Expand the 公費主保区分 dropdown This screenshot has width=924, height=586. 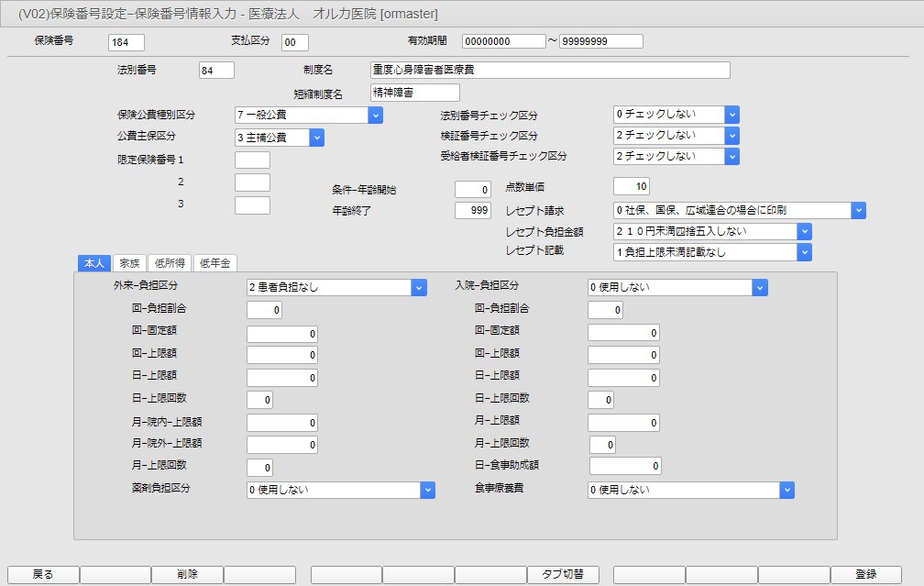click(x=316, y=138)
